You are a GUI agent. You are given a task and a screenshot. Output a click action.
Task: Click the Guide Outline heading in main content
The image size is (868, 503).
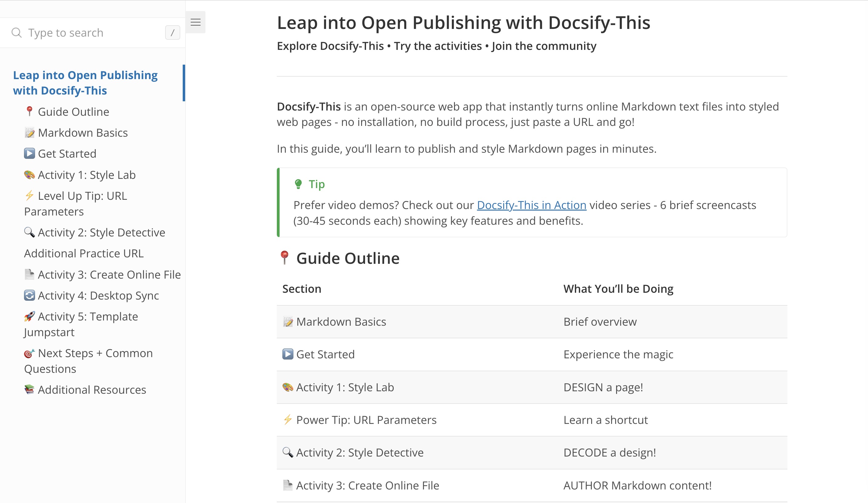coord(347,258)
